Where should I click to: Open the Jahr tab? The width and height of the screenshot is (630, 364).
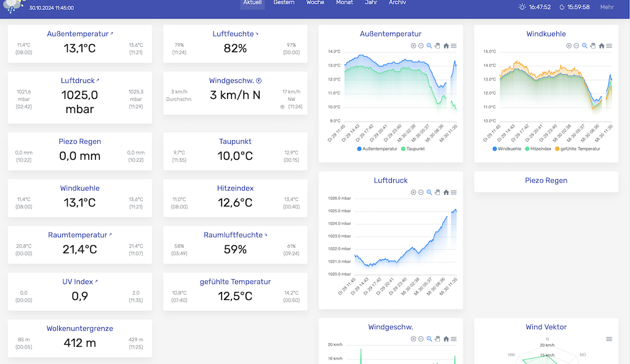371,3
